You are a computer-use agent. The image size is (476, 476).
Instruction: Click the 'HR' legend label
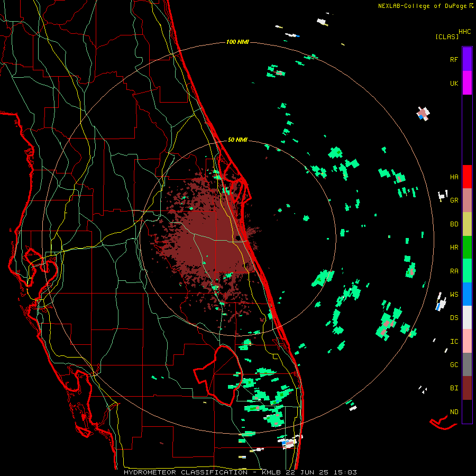[454, 248]
